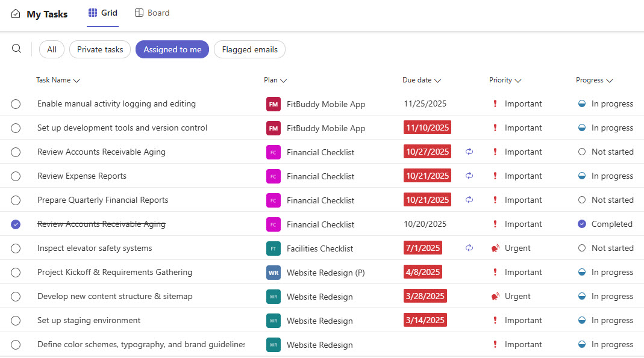Viewport: 644px width, 358px height.
Task: Click the My Tasks home icon
Action: point(16,14)
